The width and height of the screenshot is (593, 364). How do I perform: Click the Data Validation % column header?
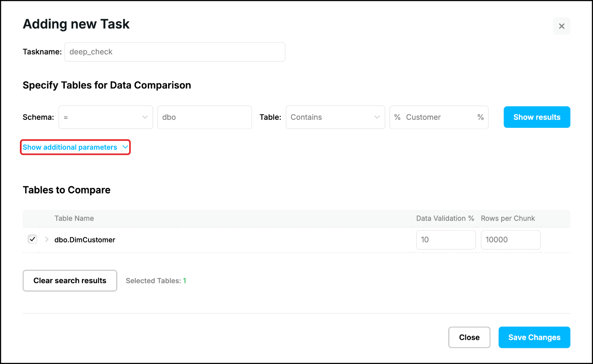click(445, 218)
